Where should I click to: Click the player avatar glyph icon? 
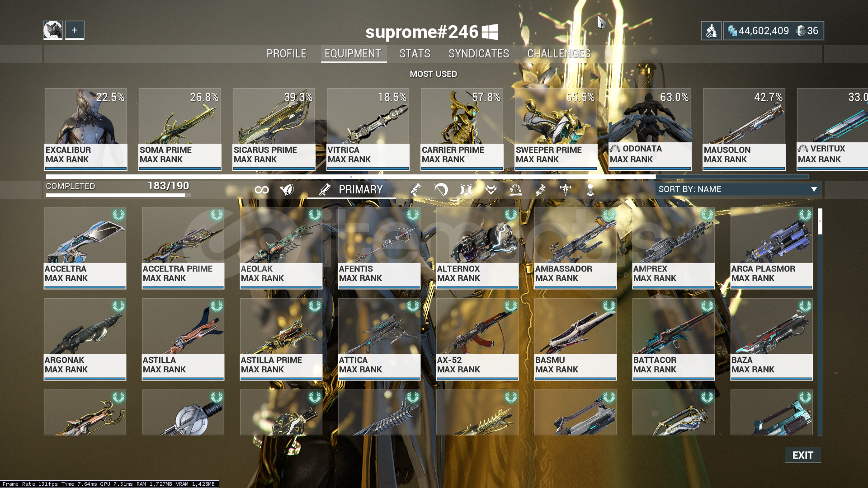53,30
